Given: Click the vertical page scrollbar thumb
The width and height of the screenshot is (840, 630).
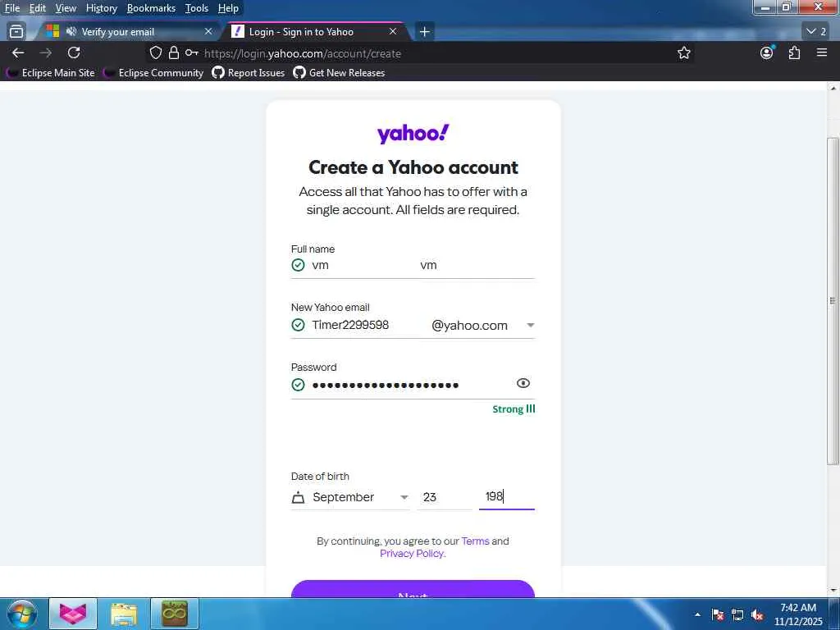Looking at the screenshot, I should pos(833,300).
